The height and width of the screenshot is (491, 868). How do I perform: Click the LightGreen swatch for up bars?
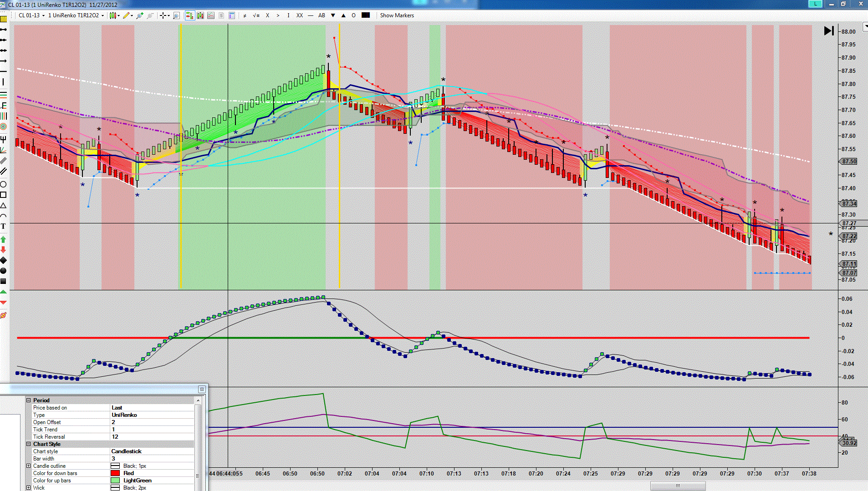pyautogui.click(x=115, y=481)
